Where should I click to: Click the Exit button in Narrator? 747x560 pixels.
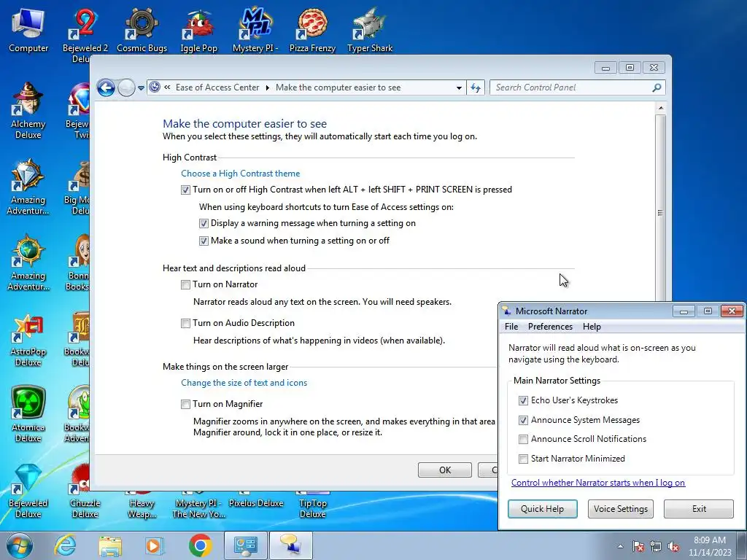699,508
